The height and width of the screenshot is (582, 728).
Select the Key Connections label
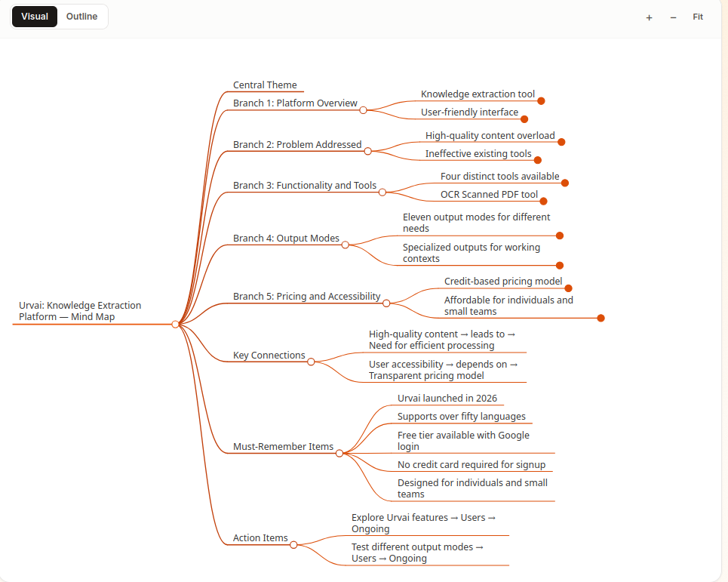[269, 356]
